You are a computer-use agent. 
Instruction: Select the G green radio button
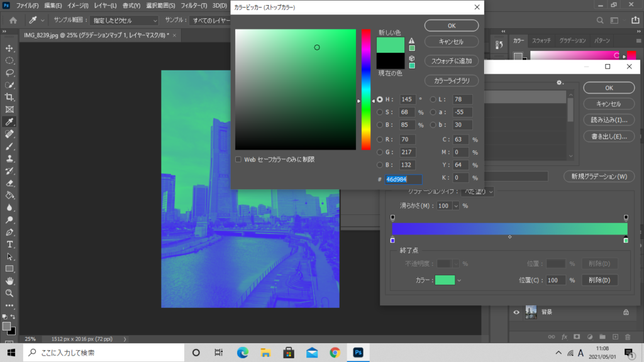click(379, 152)
